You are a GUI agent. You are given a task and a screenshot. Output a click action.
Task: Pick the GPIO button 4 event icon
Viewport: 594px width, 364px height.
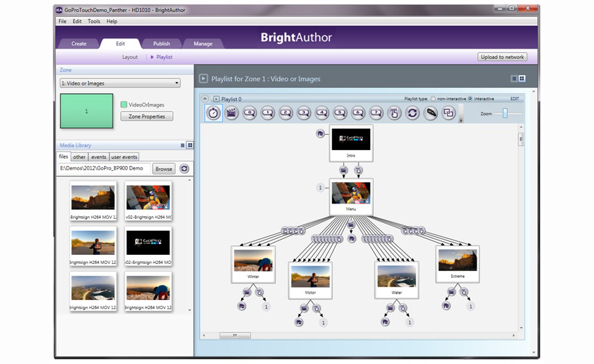[x=322, y=113]
